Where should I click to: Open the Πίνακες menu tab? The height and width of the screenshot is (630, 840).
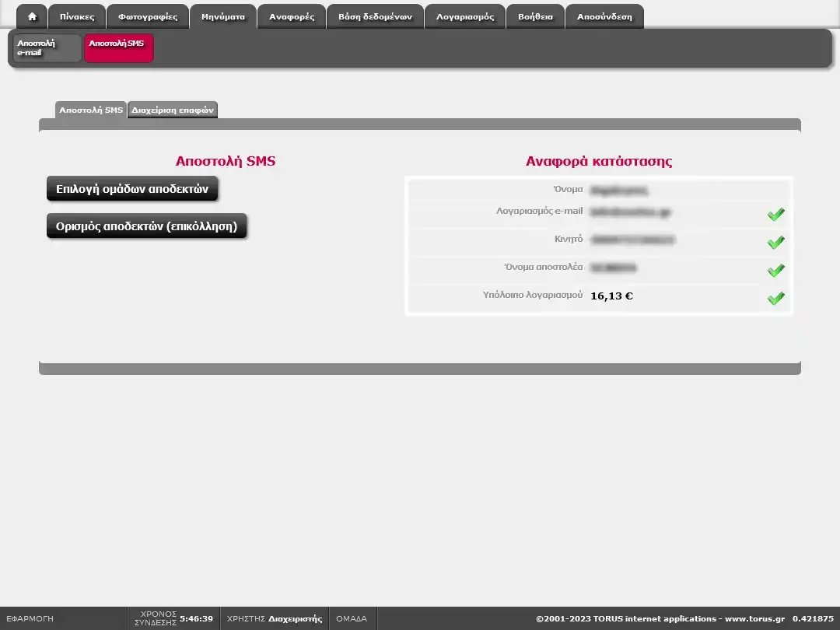pyautogui.click(x=77, y=16)
